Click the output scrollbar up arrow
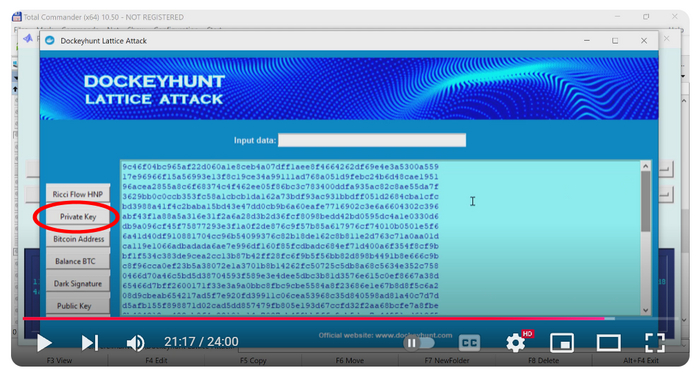This screenshot has width=700, height=379. [646, 167]
